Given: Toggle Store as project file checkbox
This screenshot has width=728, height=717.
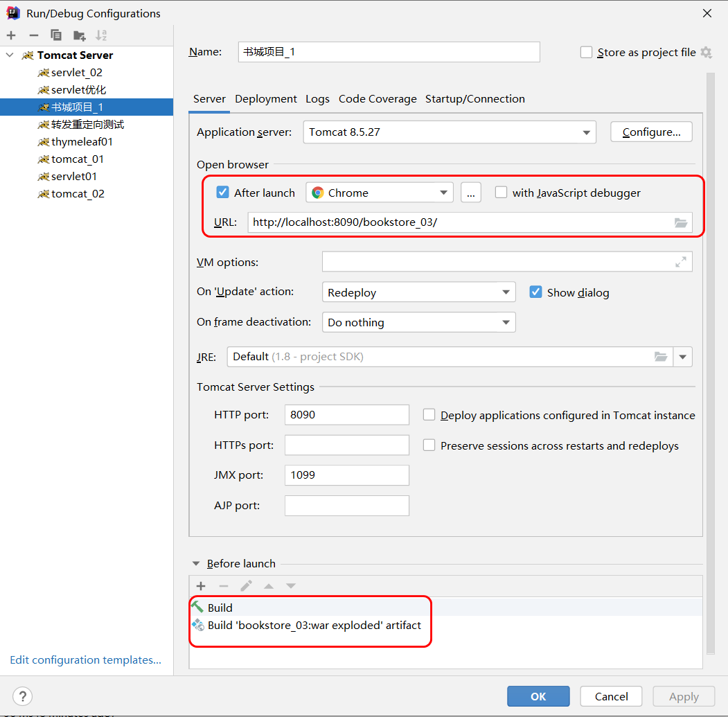Looking at the screenshot, I should coord(587,53).
